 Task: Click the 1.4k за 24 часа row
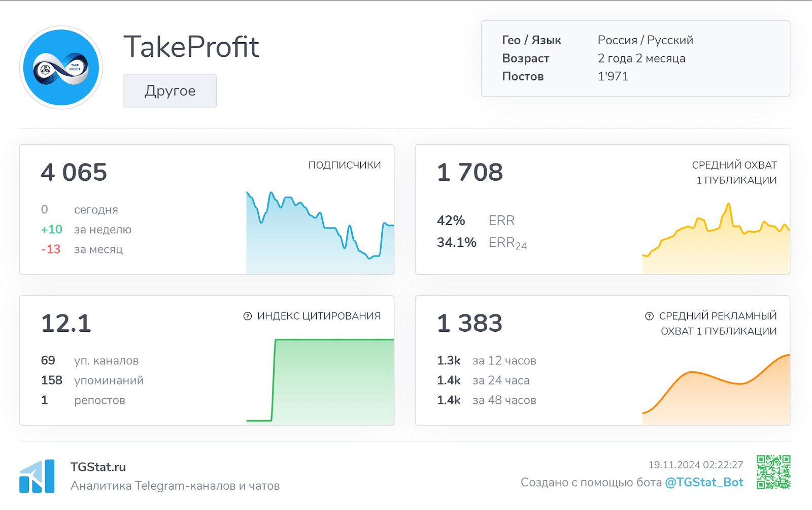(x=483, y=380)
